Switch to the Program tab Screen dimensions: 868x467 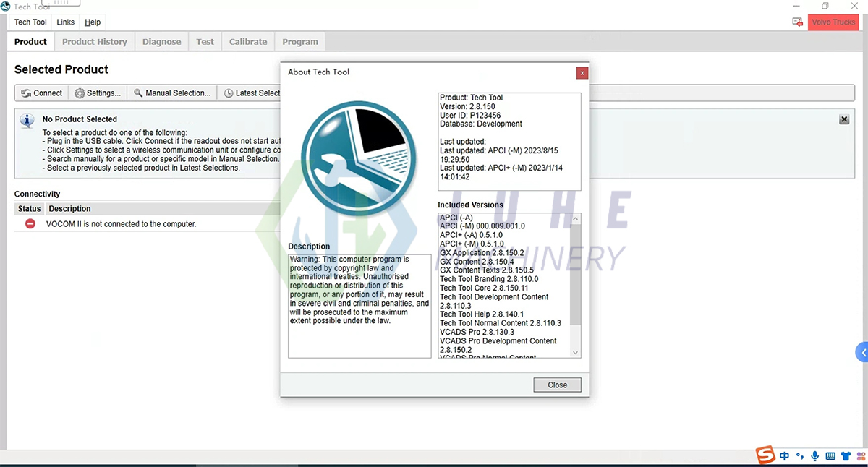pyautogui.click(x=299, y=41)
